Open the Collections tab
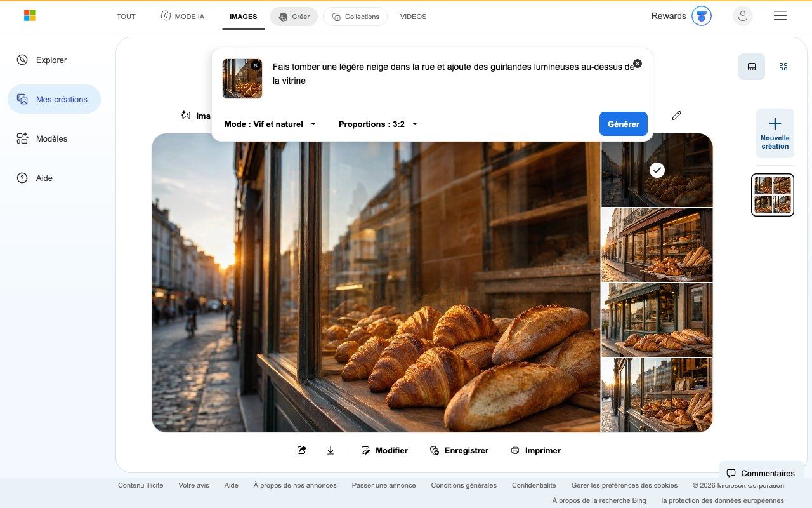 pyautogui.click(x=355, y=17)
